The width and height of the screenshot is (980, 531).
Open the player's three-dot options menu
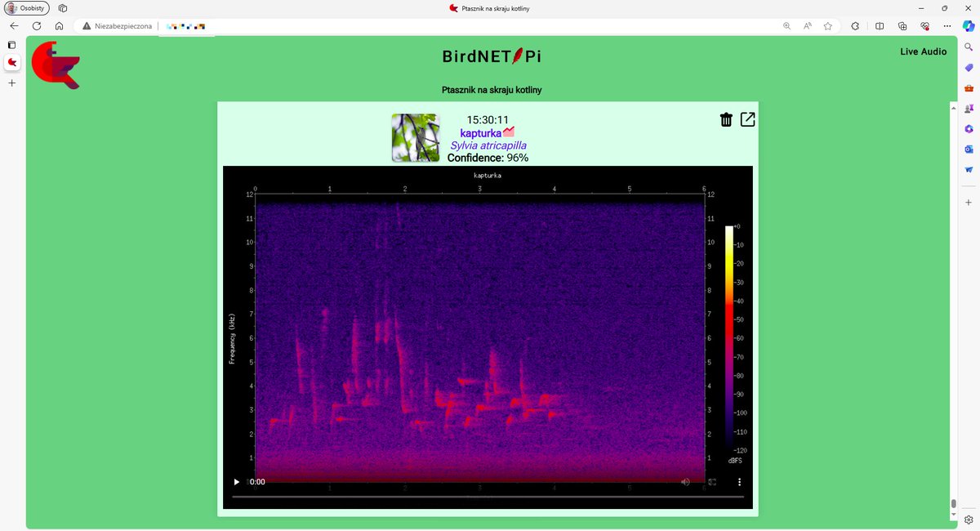click(x=739, y=482)
